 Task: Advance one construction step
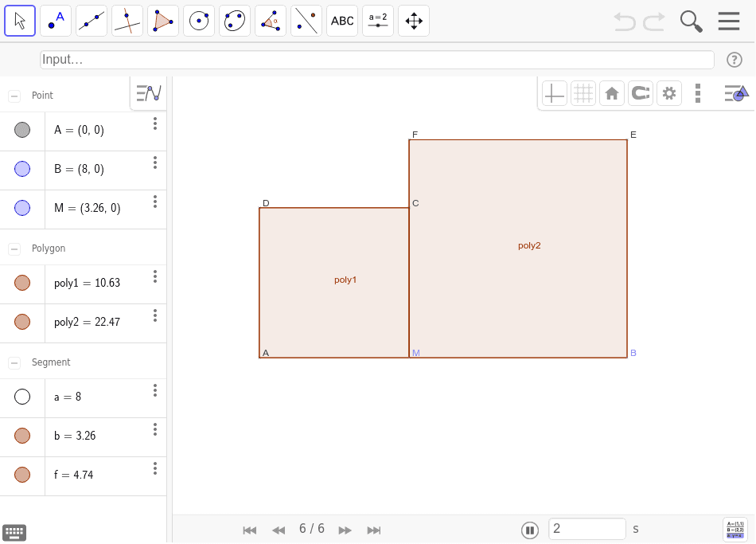pos(345,530)
